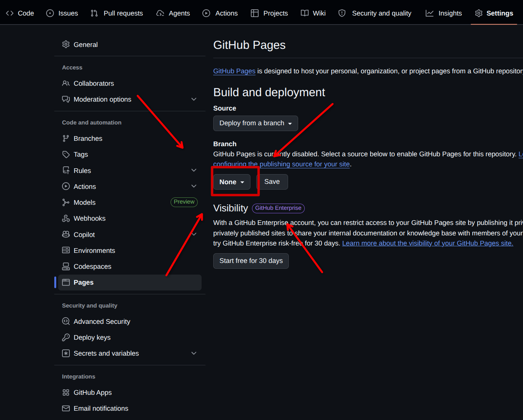Open Environments settings label

click(x=94, y=251)
